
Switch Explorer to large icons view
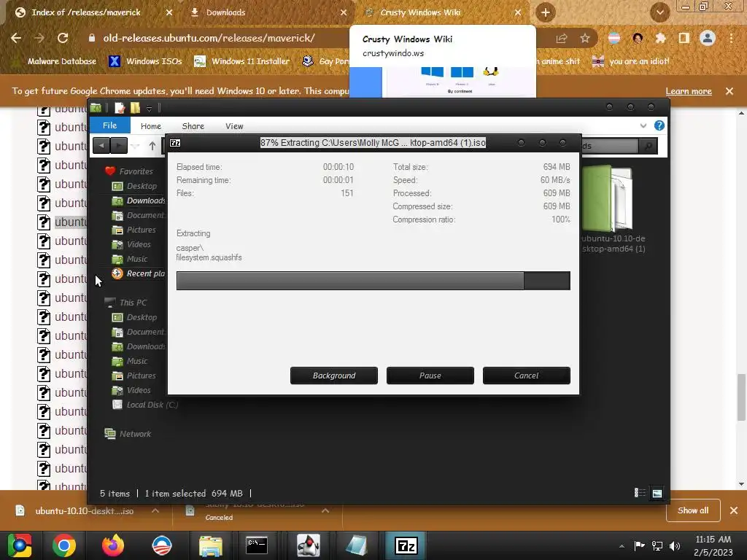click(x=657, y=493)
